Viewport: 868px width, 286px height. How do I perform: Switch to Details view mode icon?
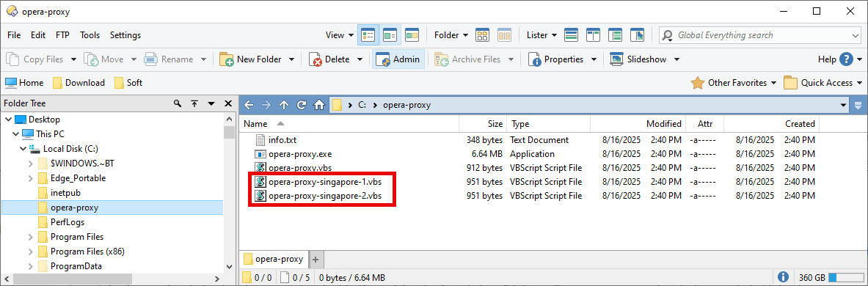[368, 35]
